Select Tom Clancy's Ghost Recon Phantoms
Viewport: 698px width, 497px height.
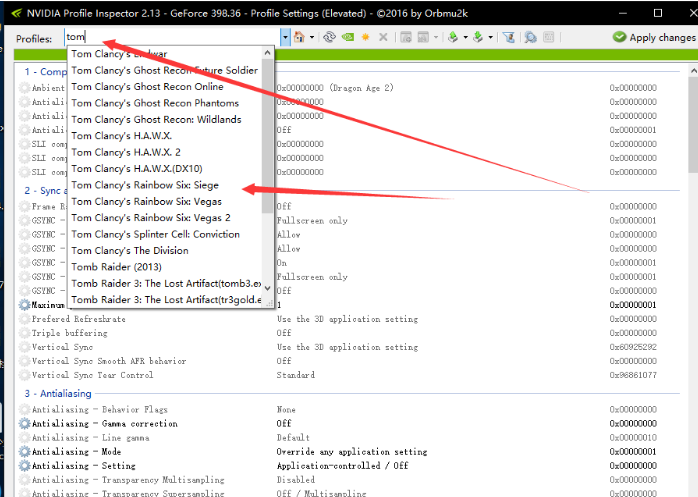(155, 103)
